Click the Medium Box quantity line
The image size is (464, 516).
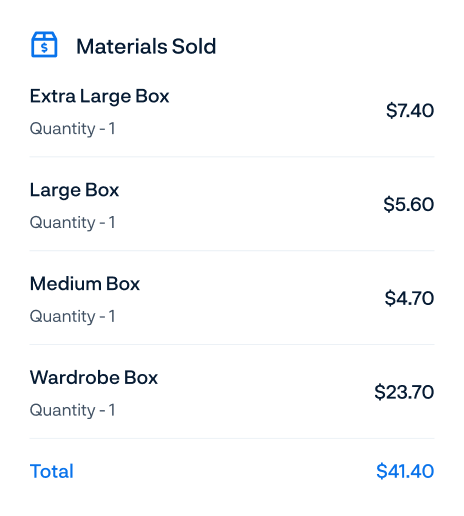coord(72,316)
